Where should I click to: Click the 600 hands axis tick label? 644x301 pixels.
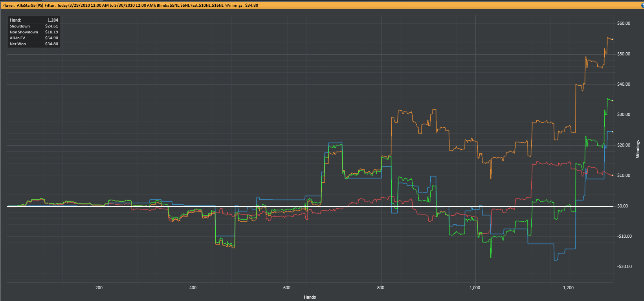coord(287,288)
